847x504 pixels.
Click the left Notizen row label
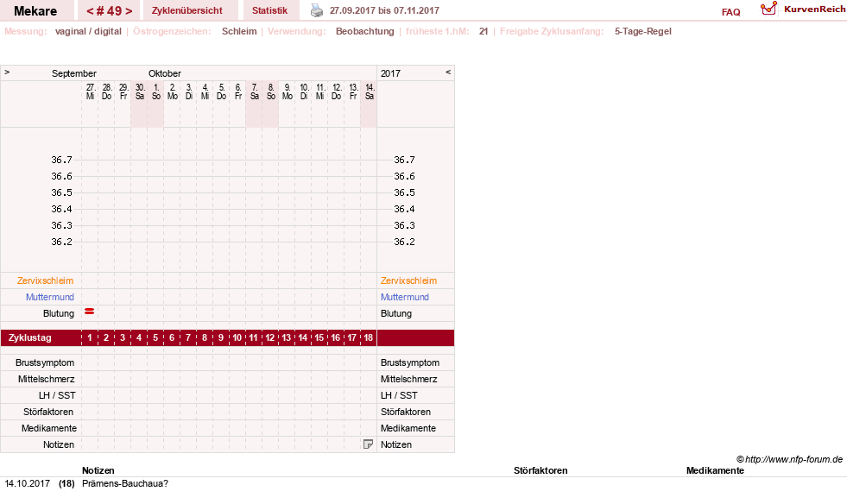pos(59,444)
